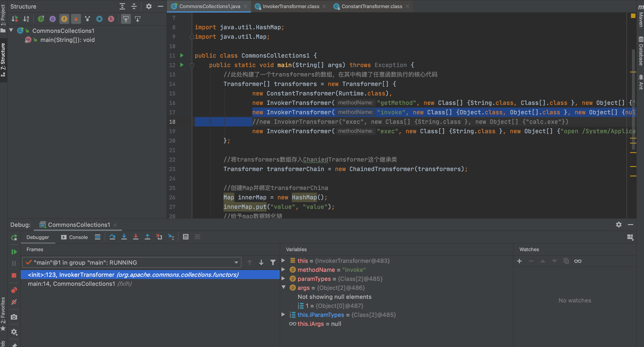
Task: Switch to InvokerTransformer.class tab
Action: pyautogui.click(x=291, y=6)
